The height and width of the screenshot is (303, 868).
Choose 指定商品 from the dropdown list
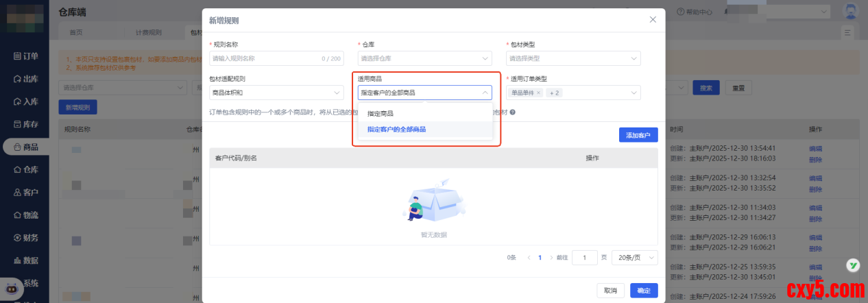point(381,113)
